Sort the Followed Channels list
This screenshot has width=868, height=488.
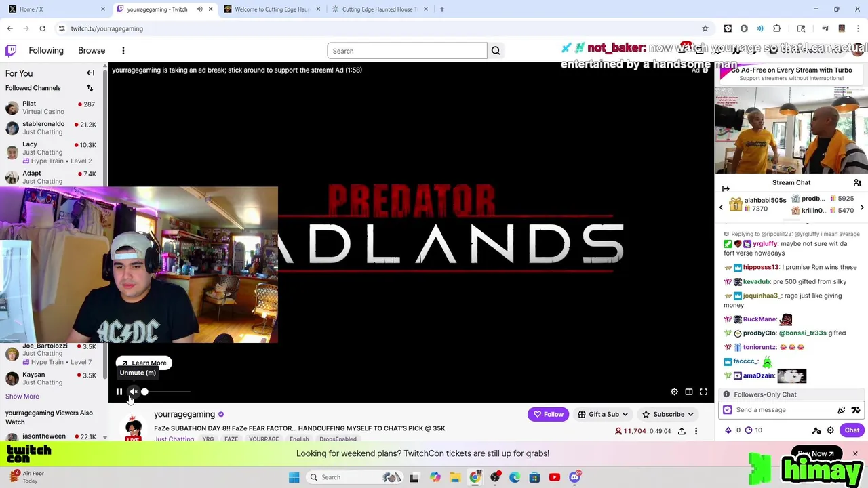pos(90,88)
